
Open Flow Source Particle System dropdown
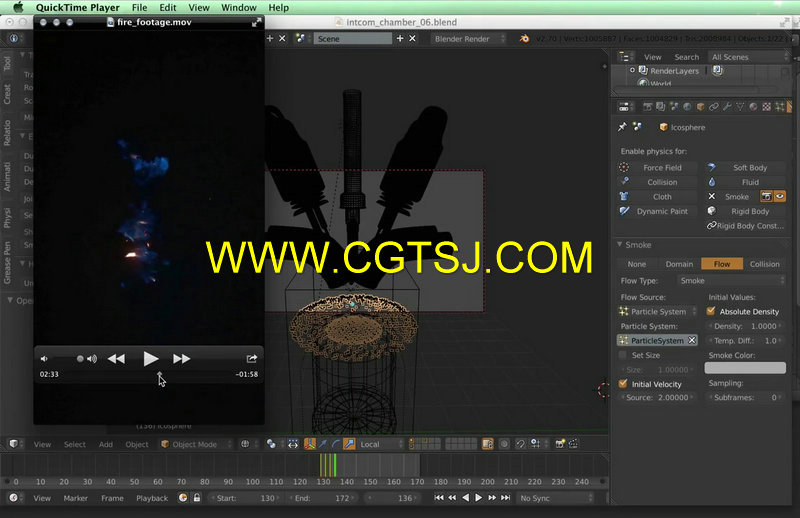(657, 311)
